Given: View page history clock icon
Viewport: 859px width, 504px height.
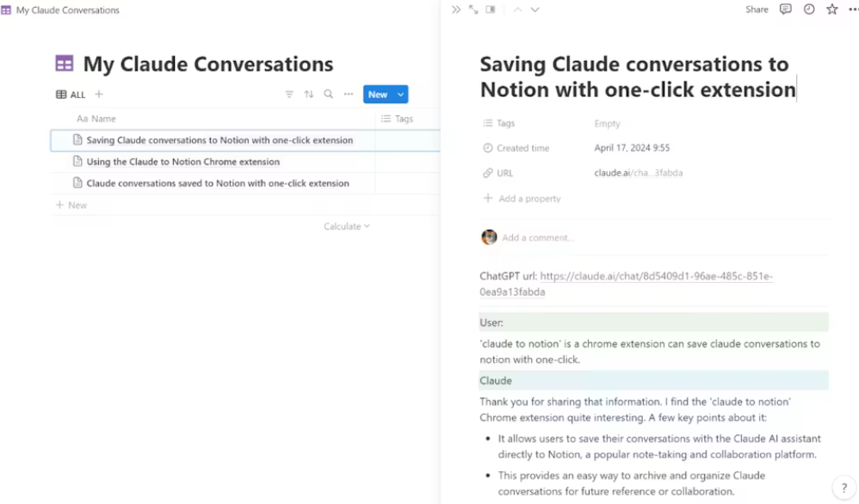Looking at the screenshot, I should click(809, 9).
